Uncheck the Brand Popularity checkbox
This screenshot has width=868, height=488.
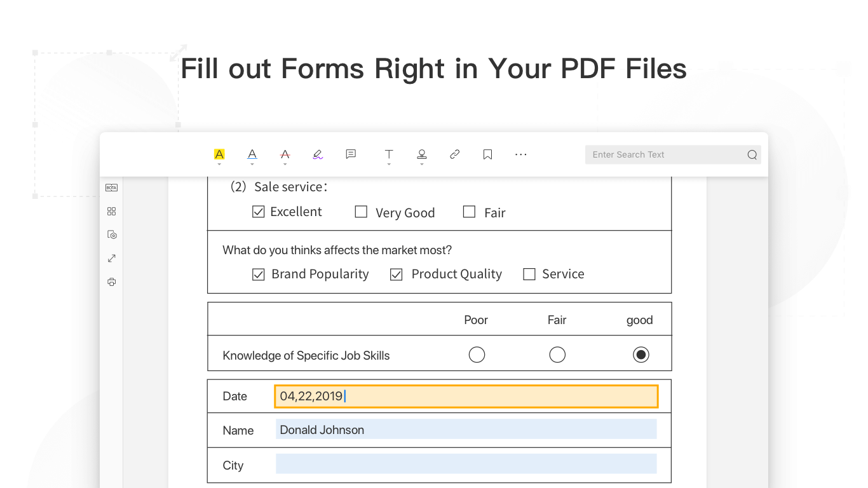coord(259,274)
